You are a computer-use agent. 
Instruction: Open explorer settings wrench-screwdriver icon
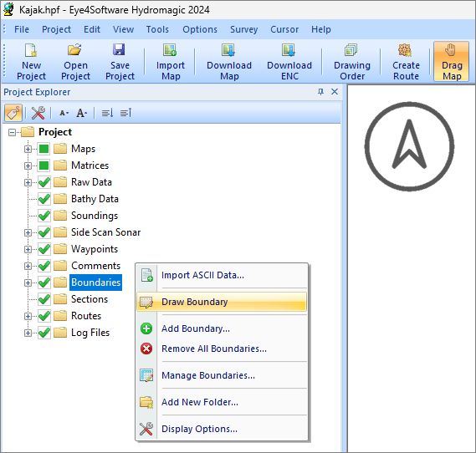pos(38,113)
